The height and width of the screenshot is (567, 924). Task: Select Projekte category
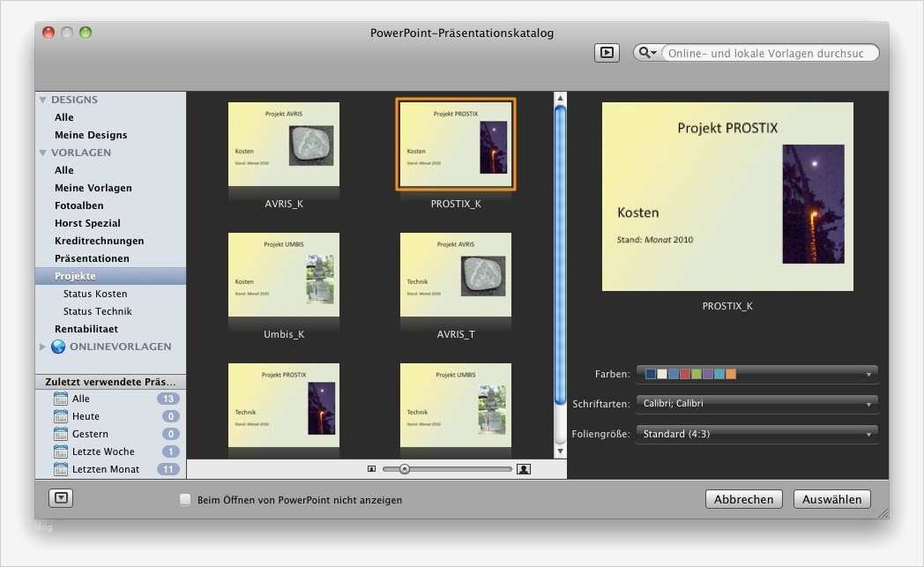[x=111, y=276]
